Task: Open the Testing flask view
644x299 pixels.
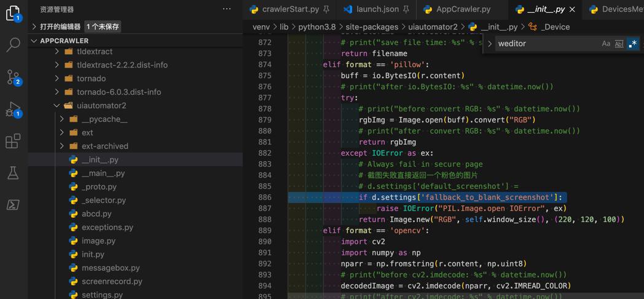Action: pyautogui.click(x=13, y=173)
